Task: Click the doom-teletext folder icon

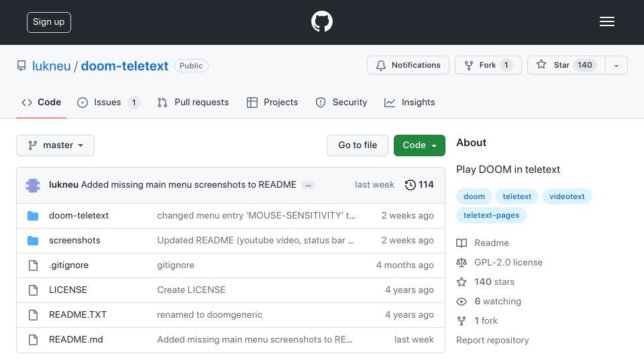Action: 33,216
